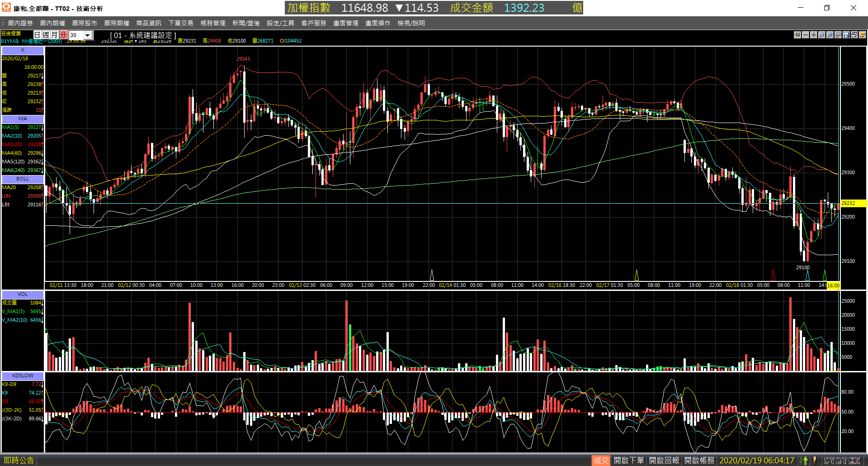This screenshot has height=466, width=868.
Task: Click the orange swap arrows icon
Action: (x=863, y=35)
